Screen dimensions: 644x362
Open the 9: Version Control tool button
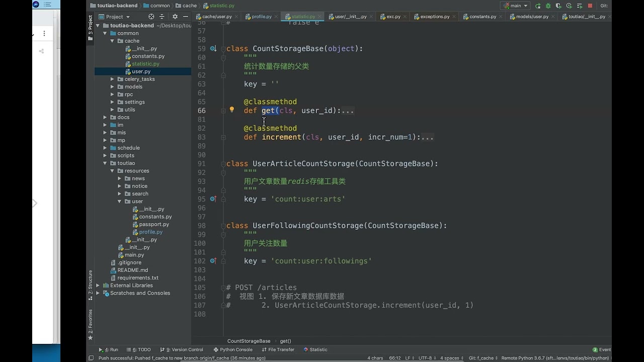182,349
